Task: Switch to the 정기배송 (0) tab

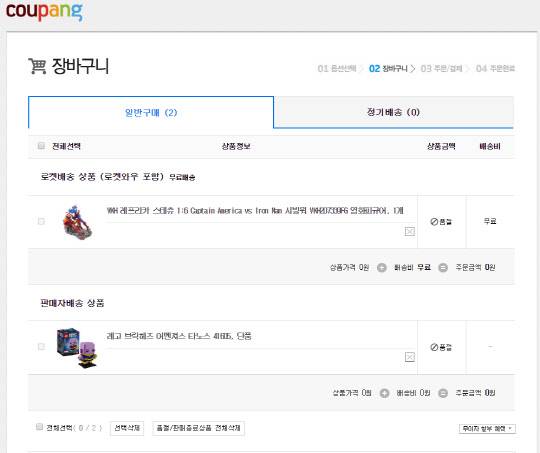Action: pos(393,112)
